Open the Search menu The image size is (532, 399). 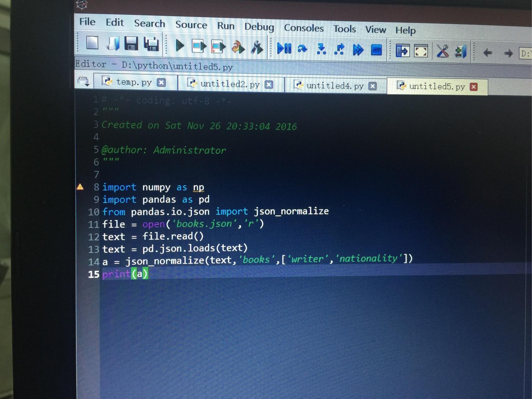(x=150, y=23)
